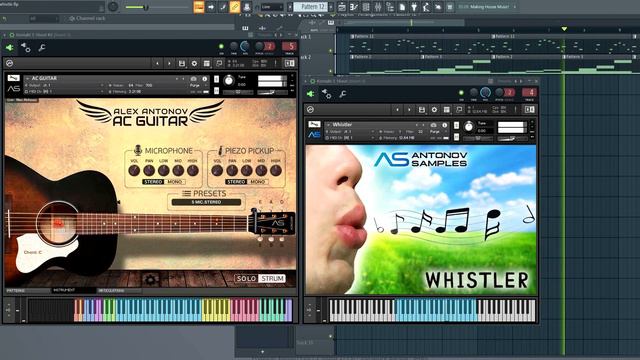Open the Line snap dropdown in FL toolbar
This screenshot has height=360, width=640.
click(272, 7)
